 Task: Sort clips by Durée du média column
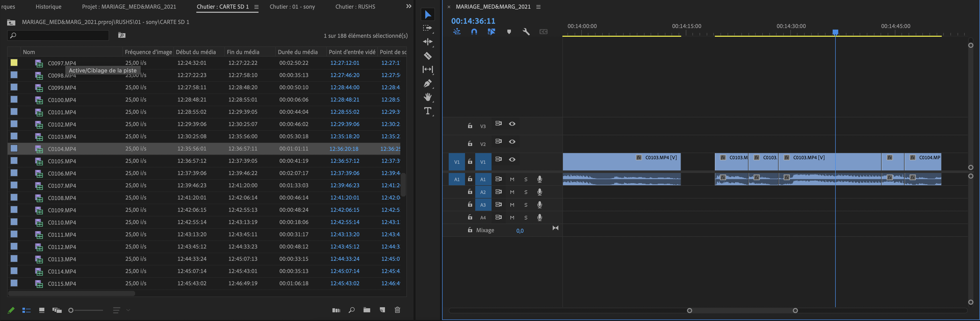[298, 52]
